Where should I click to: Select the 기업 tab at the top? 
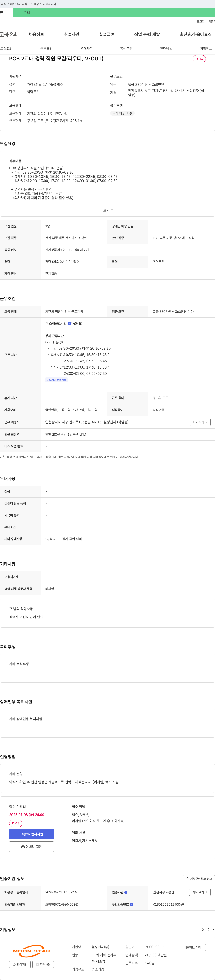[27, 13]
